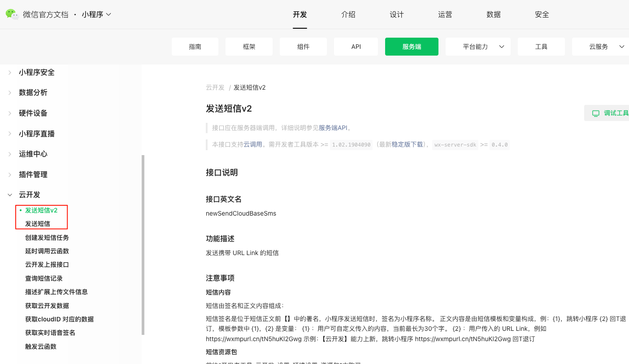Open the 获取cloudID 对应的数据 sidebar page
The width and height of the screenshot is (629, 364).
(x=60, y=319)
